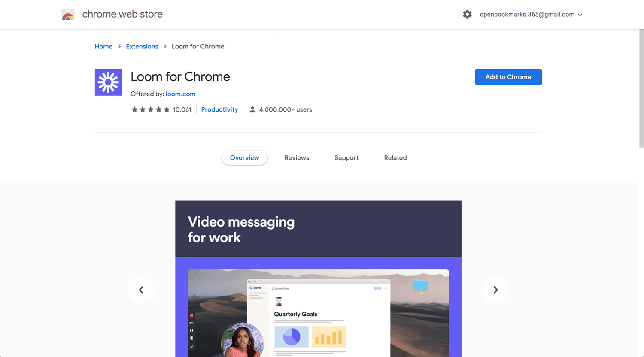Open the Support tab

(346, 158)
